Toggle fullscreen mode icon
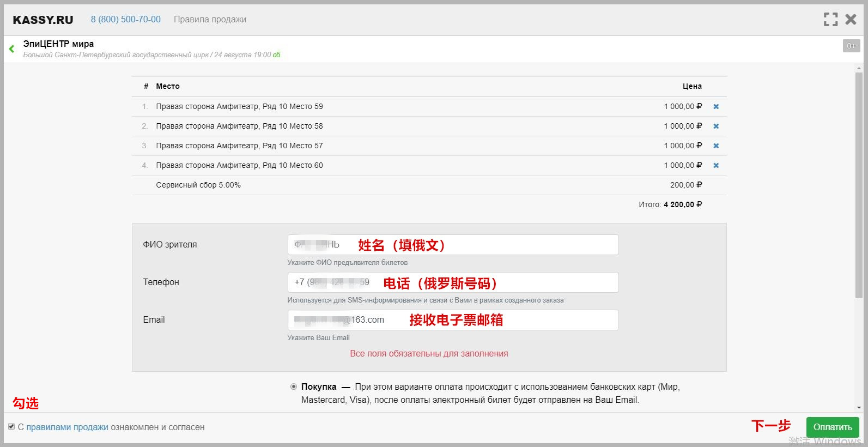868x447 pixels. pyautogui.click(x=830, y=20)
